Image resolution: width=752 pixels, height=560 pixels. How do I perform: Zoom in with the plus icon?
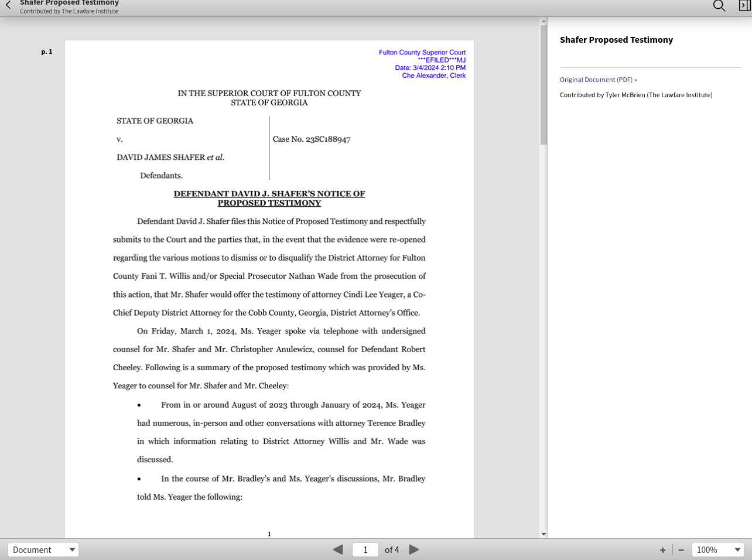click(662, 550)
